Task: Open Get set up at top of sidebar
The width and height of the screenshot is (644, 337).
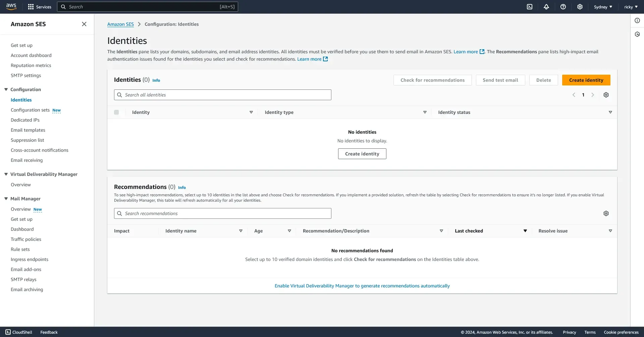Action: coord(21,45)
